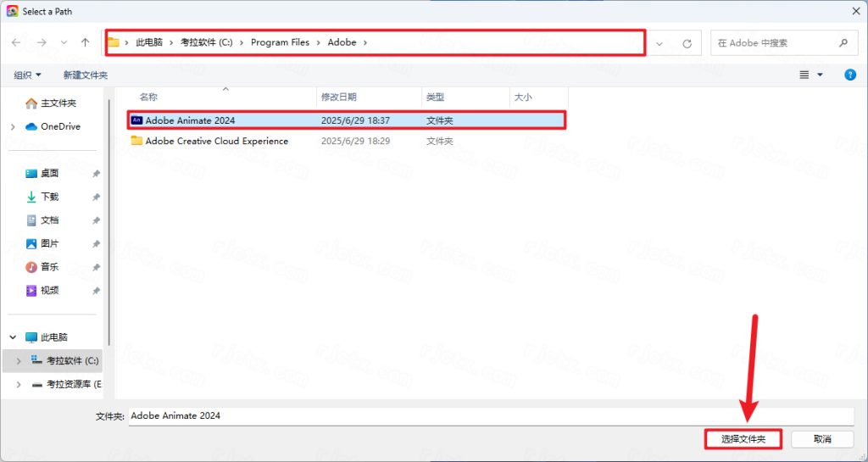
Task: Click Program Files in the breadcrumb path
Action: tap(280, 42)
